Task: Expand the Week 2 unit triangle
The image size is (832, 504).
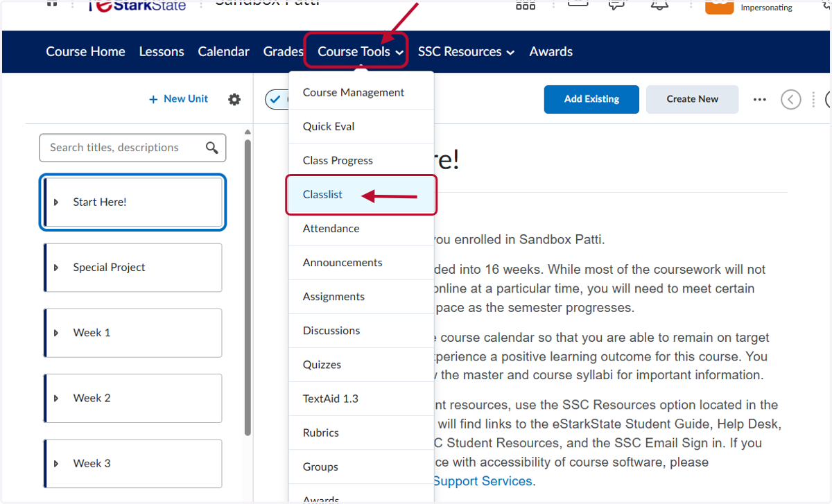Action: pyautogui.click(x=57, y=398)
